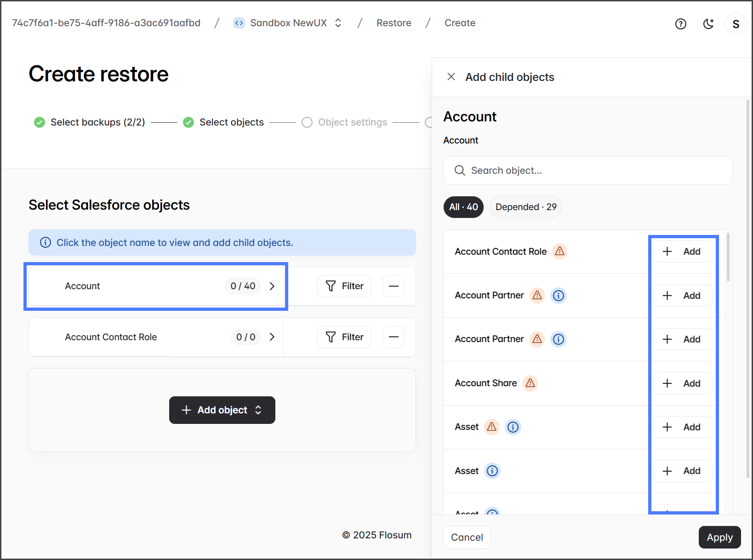
Task: Close the Add child objects panel
Action: [451, 77]
